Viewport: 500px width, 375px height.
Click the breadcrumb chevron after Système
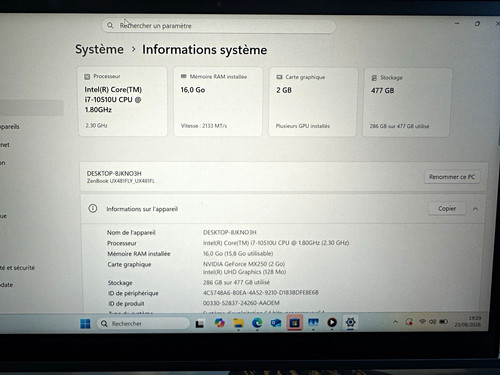[133, 49]
